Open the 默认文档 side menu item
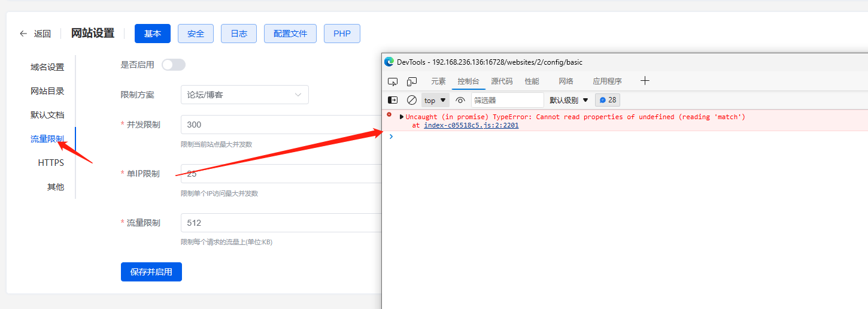This screenshot has width=868, height=309. coord(47,115)
